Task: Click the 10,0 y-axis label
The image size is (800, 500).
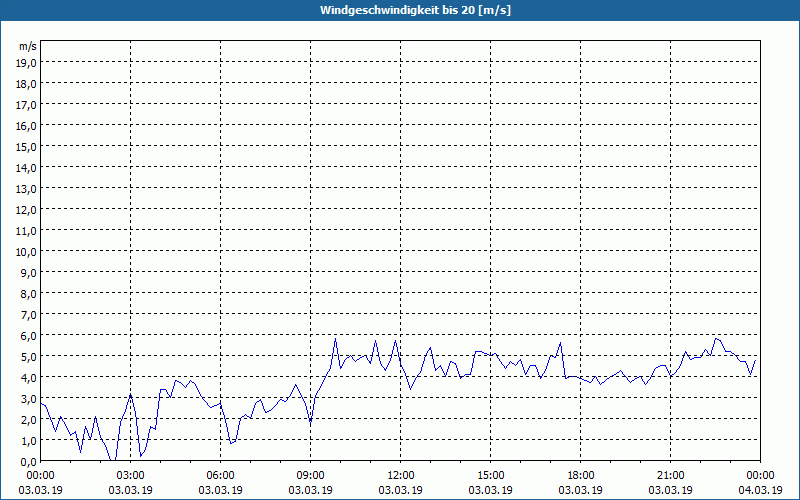Action: (27, 252)
